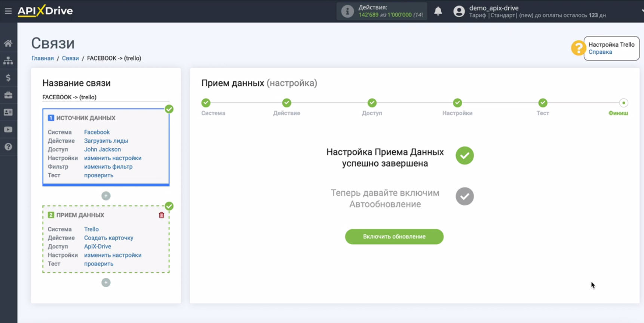Open contact card icon in sidebar
The height and width of the screenshot is (323, 644).
tap(8, 112)
